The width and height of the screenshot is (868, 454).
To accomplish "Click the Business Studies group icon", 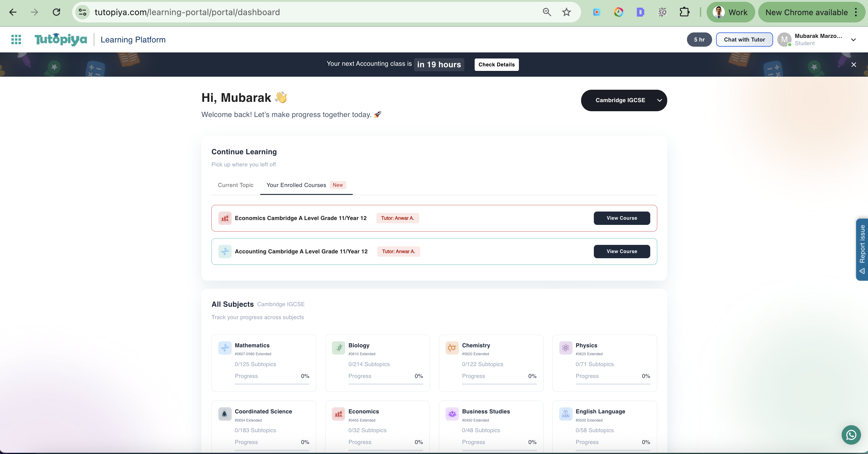I will [452, 414].
